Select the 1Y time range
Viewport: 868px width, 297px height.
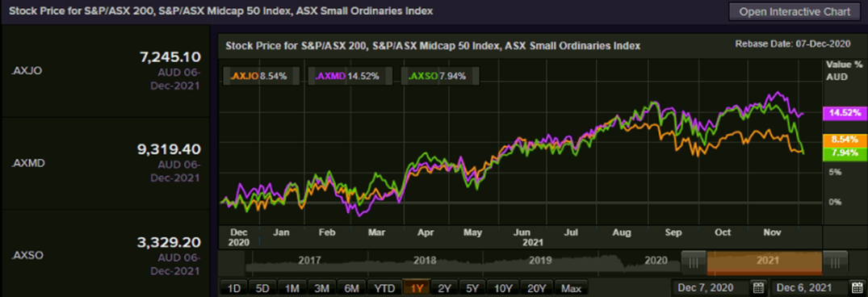(417, 288)
